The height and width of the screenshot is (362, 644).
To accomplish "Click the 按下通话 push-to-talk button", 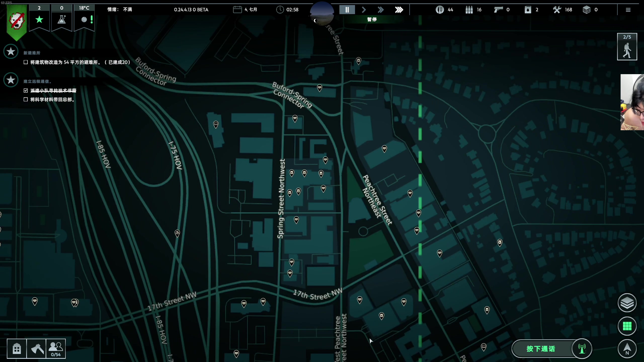I will (541, 349).
